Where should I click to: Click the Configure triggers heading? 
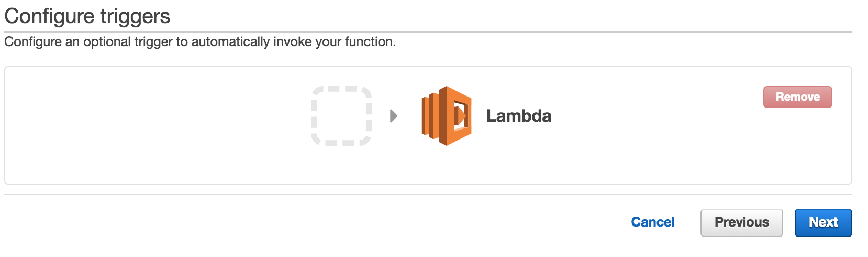87,16
